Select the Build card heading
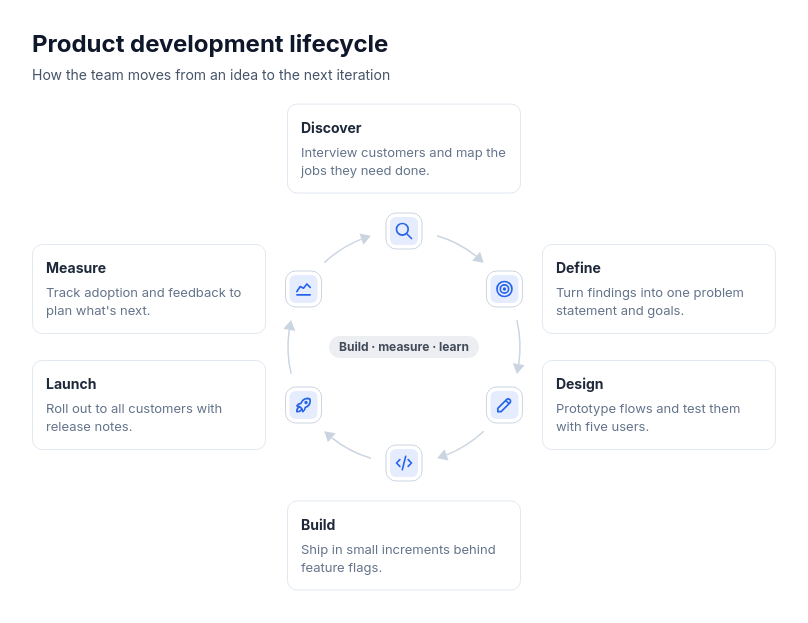 tap(318, 525)
